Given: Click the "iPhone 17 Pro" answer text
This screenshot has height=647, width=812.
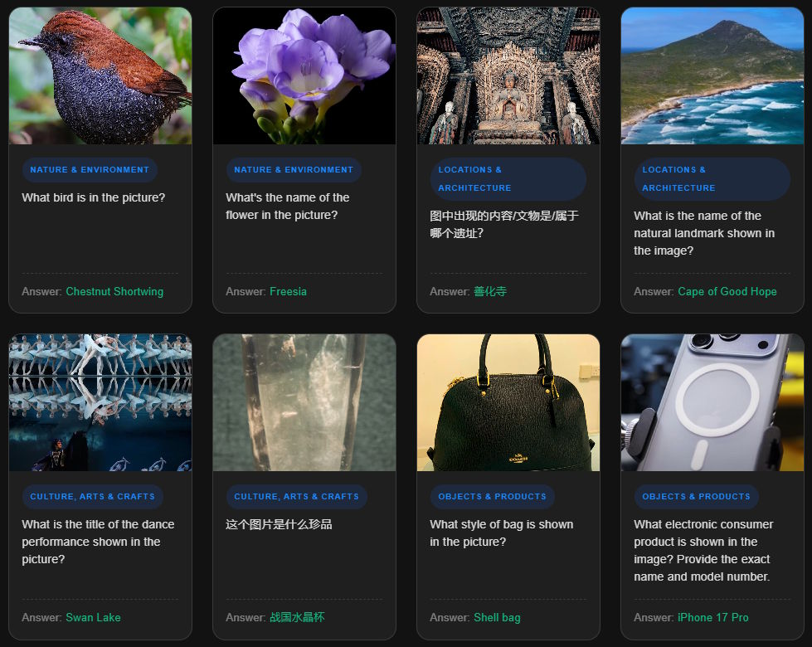Looking at the screenshot, I should pos(712,618).
